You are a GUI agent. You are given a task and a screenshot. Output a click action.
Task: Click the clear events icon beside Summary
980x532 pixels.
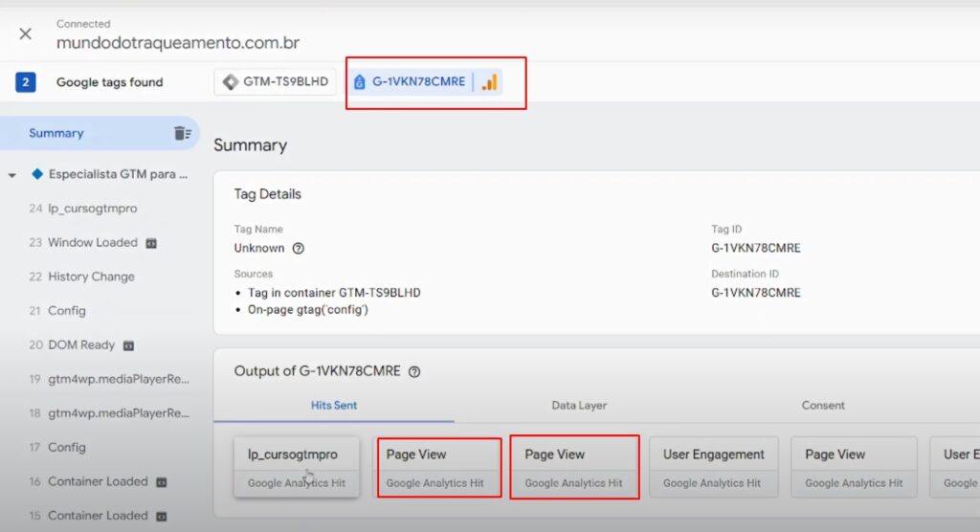click(x=182, y=134)
